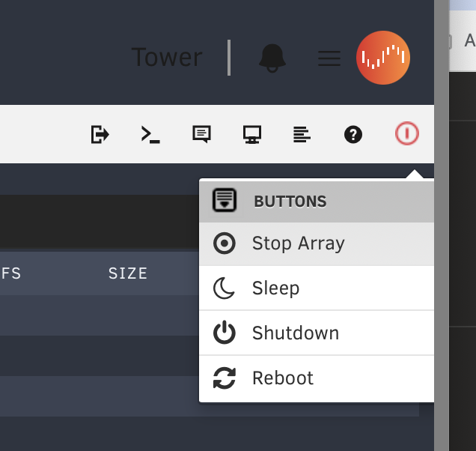The image size is (476, 451).
Task: Open the web terminal icon
Action: (150, 134)
